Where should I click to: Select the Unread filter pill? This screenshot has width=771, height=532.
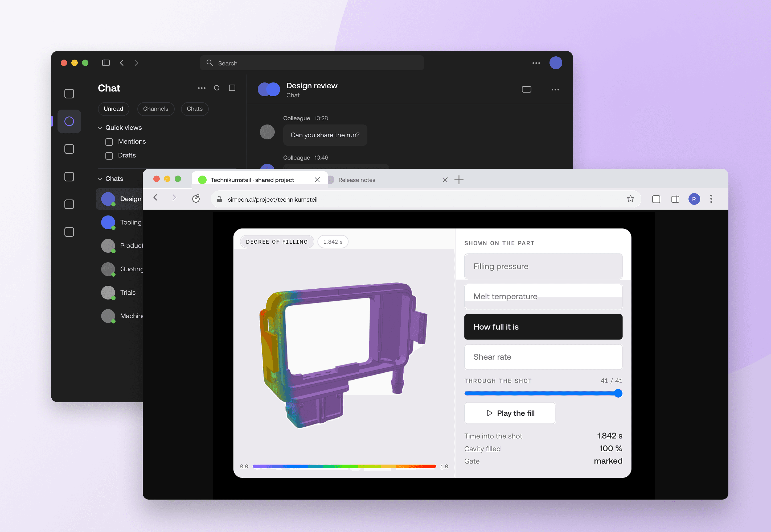(x=113, y=109)
